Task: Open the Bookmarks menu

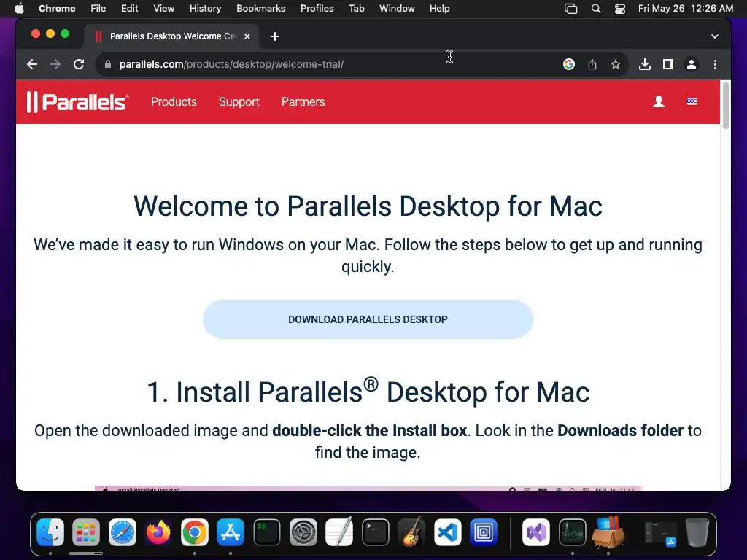Action: click(x=260, y=8)
